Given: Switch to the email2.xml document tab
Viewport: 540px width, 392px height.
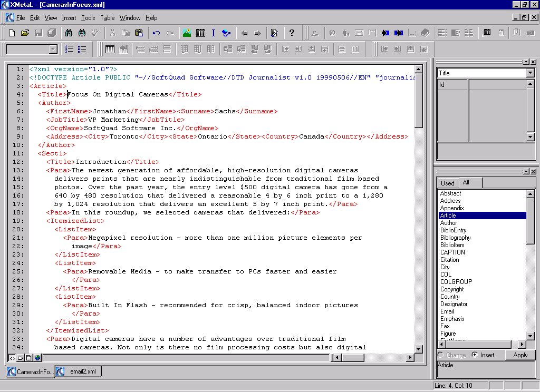Looking at the screenshot, I should pos(79,371).
